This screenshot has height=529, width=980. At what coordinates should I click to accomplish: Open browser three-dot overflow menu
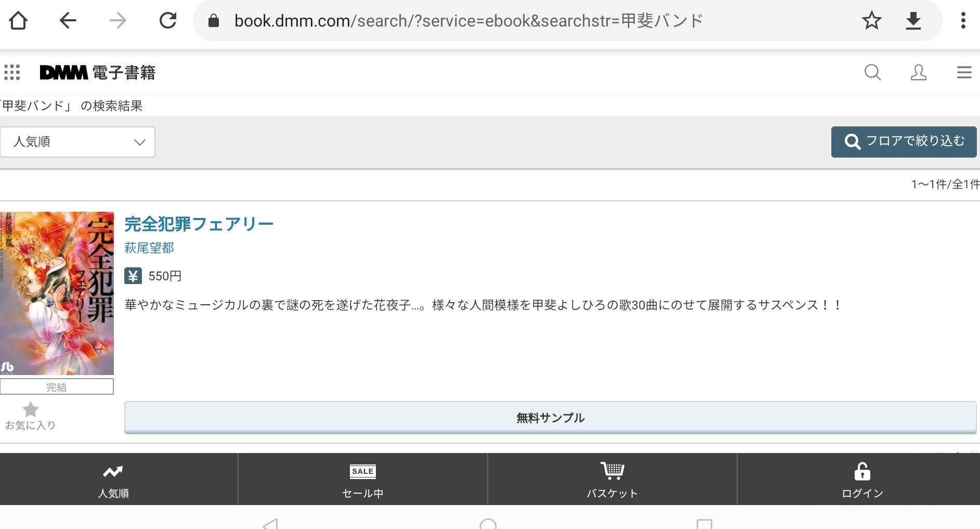point(963,21)
